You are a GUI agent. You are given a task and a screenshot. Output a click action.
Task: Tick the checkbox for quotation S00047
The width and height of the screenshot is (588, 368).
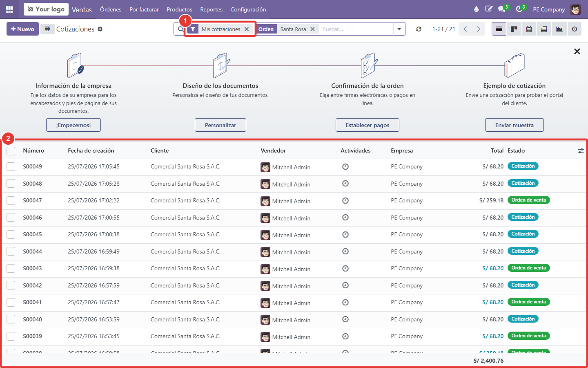(x=11, y=201)
